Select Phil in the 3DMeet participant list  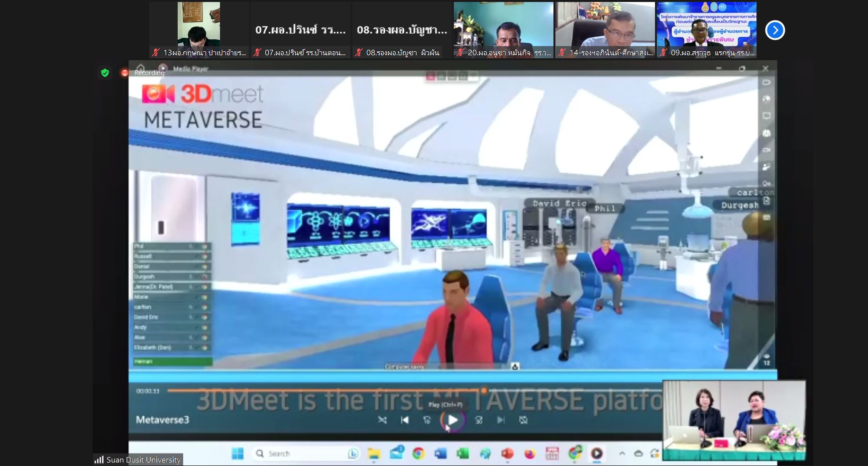click(x=172, y=246)
